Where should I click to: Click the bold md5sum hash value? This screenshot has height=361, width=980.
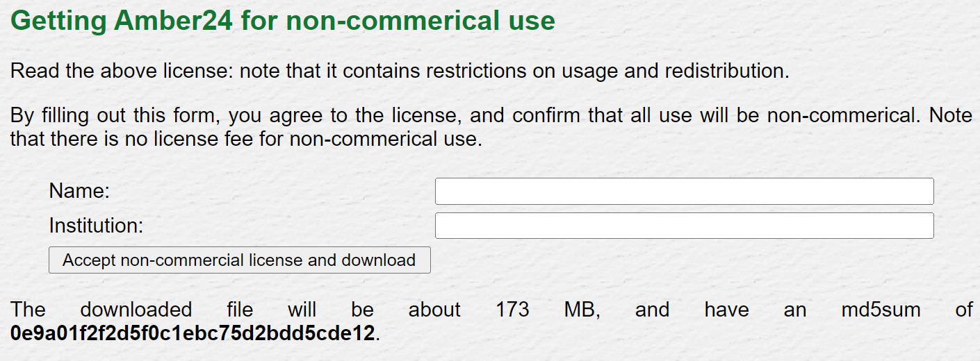pos(193,333)
